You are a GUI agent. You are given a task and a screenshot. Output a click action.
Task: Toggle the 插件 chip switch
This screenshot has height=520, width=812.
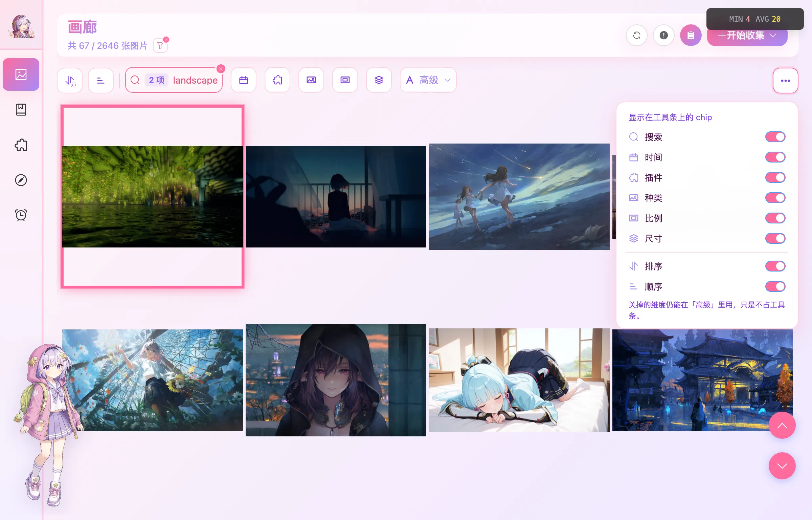tap(775, 177)
